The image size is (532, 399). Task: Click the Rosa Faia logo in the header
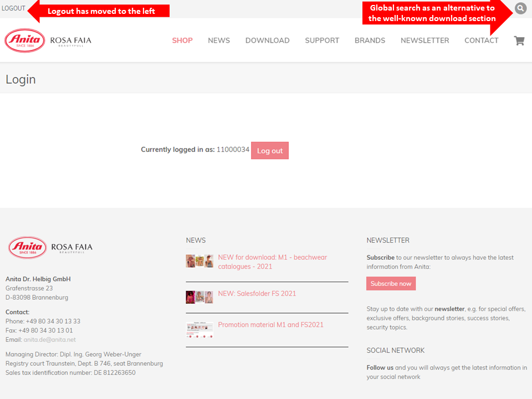(x=70, y=41)
